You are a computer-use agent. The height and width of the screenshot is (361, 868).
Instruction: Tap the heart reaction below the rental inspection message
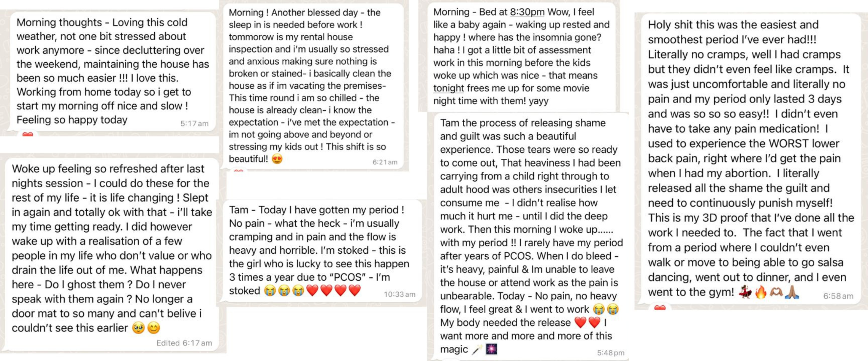click(239, 171)
